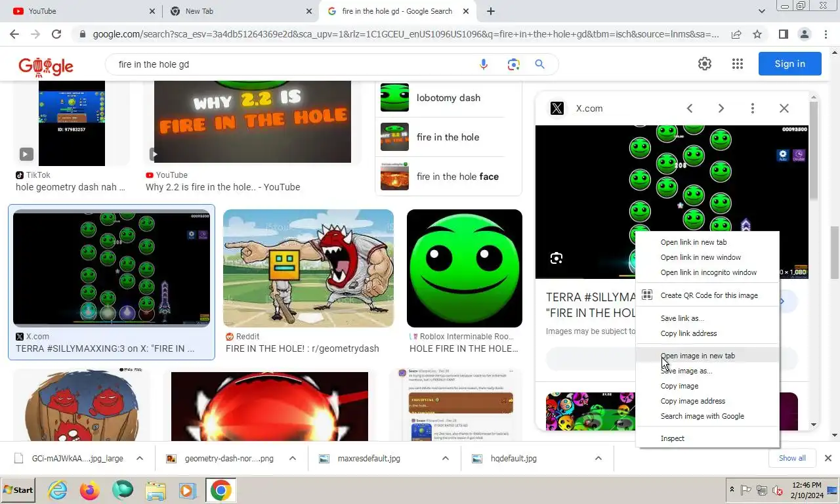Open the Windows Start menu

[18, 490]
